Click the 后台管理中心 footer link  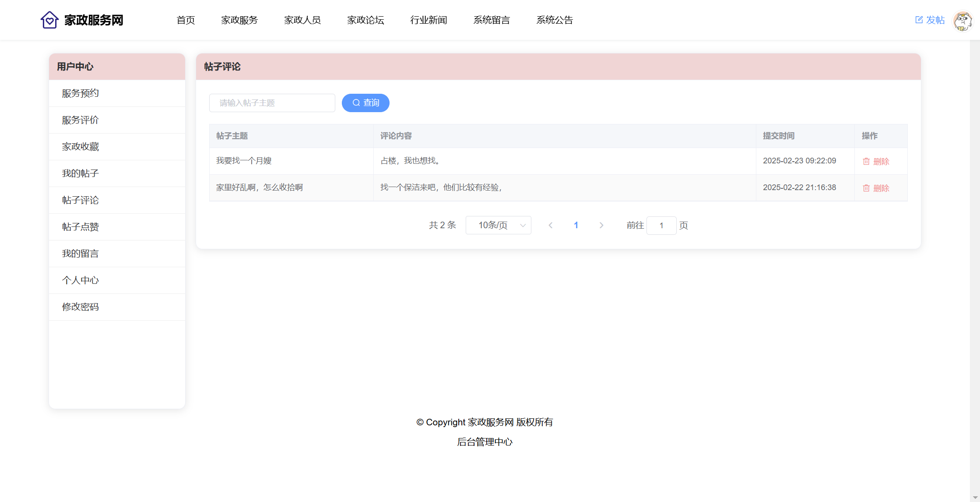(x=485, y=442)
